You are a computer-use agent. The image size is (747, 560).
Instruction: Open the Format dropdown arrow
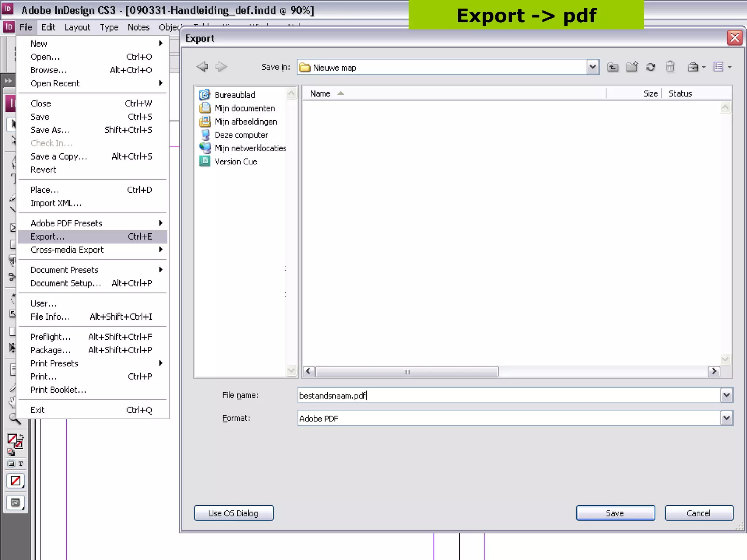click(726, 418)
